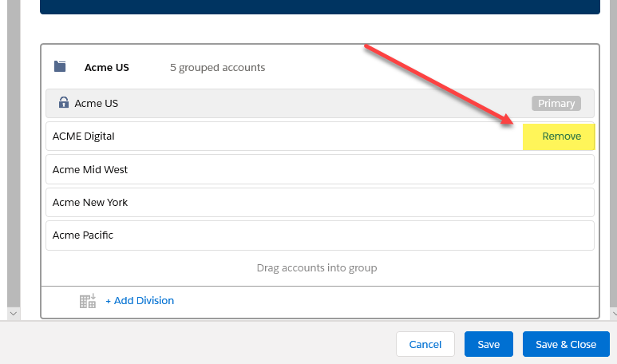Select the Acme Mid West account row
This screenshot has width=617, height=364.
tap(320, 169)
